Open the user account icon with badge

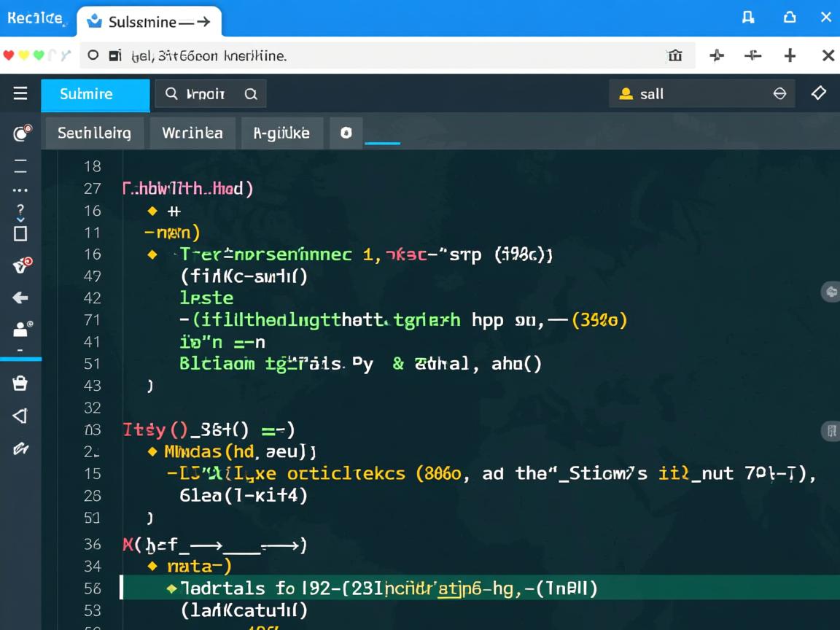tap(20, 330)
